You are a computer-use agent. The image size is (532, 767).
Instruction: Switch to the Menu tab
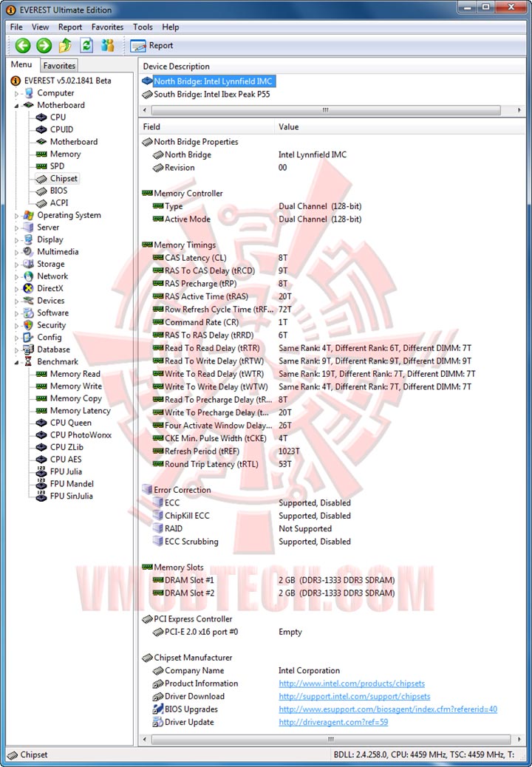(21, 64)
